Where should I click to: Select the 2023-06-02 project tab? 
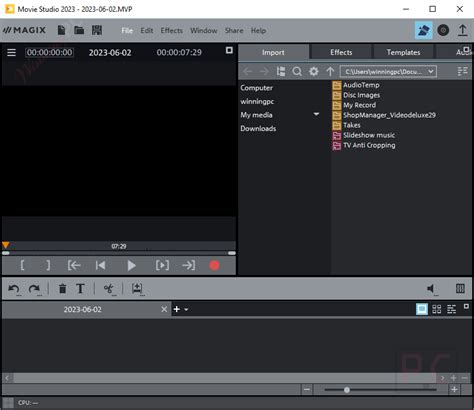tap(83, 309)
